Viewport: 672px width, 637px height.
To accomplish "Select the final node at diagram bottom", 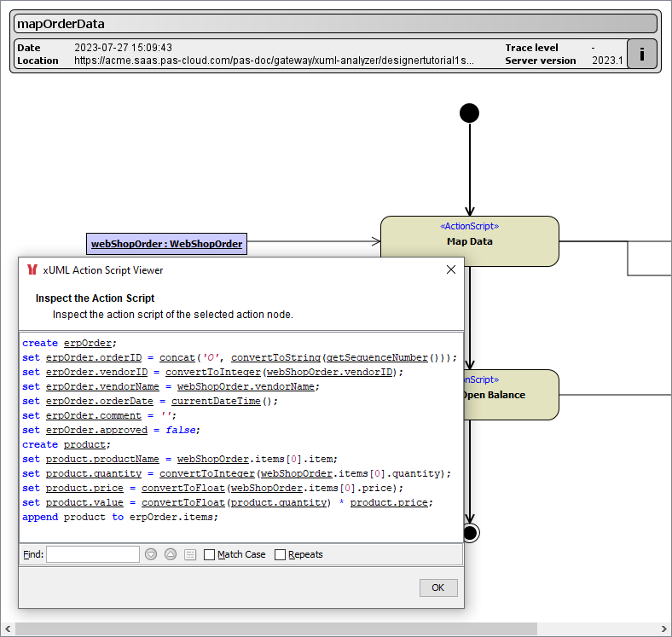I will pyautogui.click(x=469, y=533).
